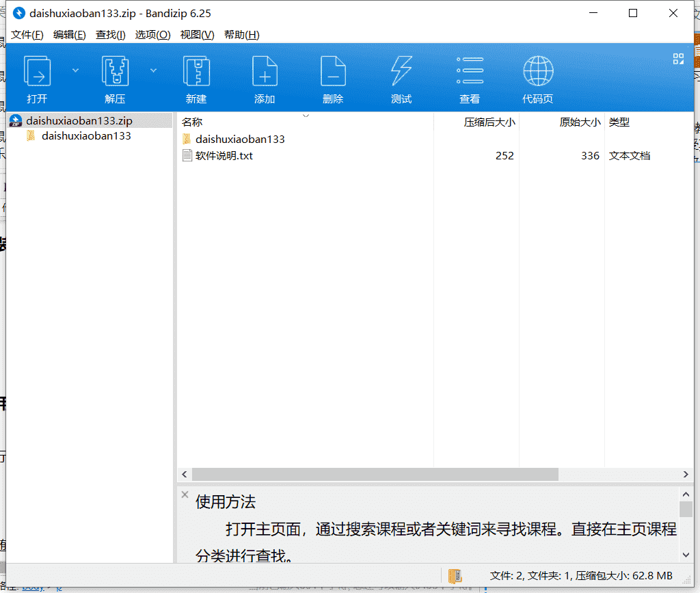Image resolution: width=700 pixels, height=593 pixels.
Task: Expand the dropdown arrow next to 打开
Action: point(75,70)
